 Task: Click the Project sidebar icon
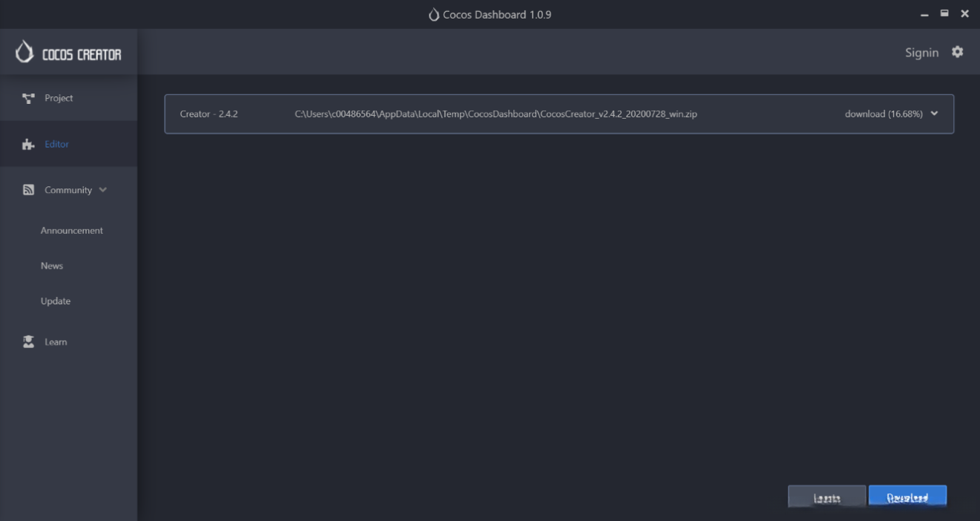pyautogui.click(x=28, y=98)
